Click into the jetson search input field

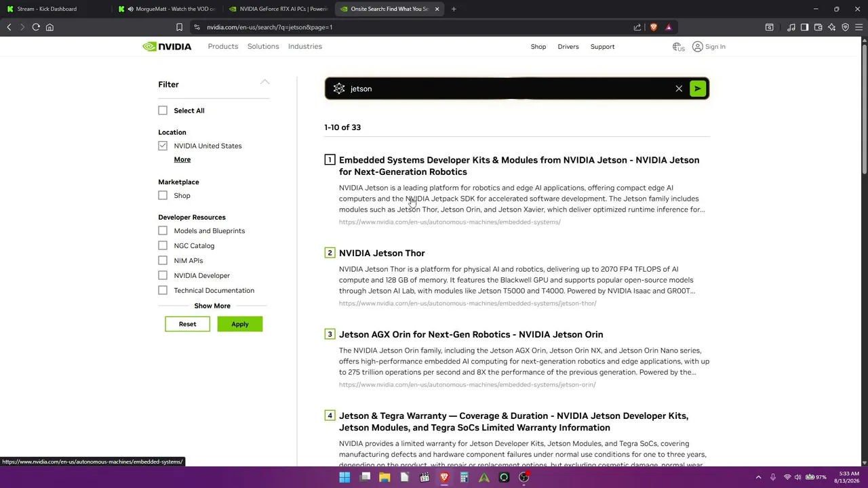[509, 89]
